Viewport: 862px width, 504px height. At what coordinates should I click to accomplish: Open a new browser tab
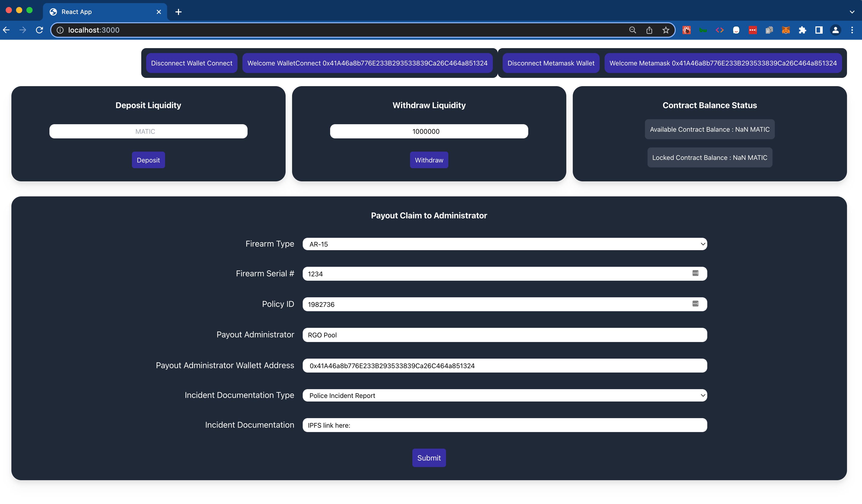(x=178, y=12)
